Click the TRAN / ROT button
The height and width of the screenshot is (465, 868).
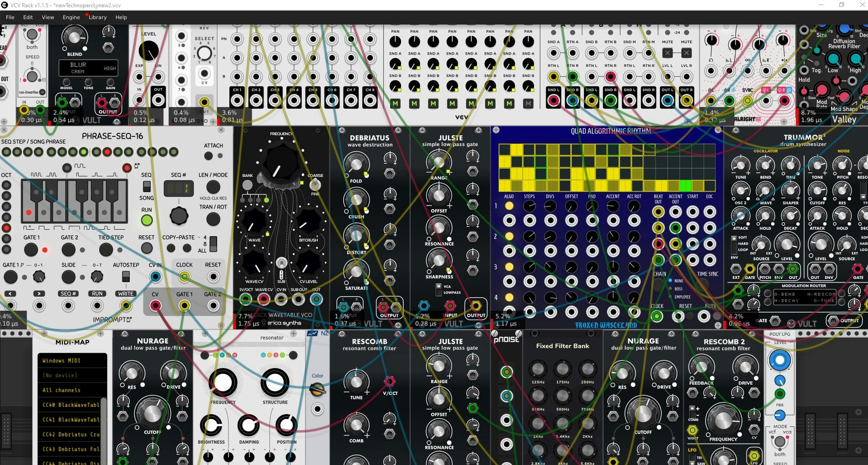(213, 219)
